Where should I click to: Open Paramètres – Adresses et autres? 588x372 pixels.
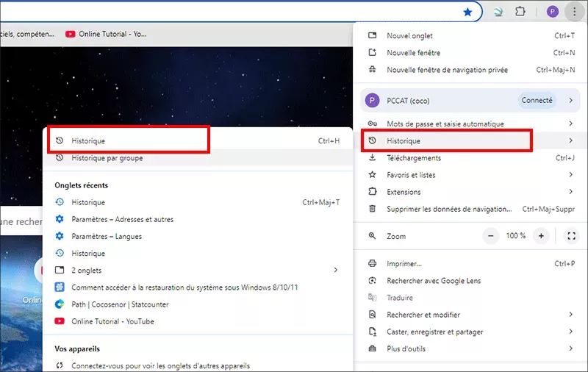pyautogui.click(x=198, y=219)
